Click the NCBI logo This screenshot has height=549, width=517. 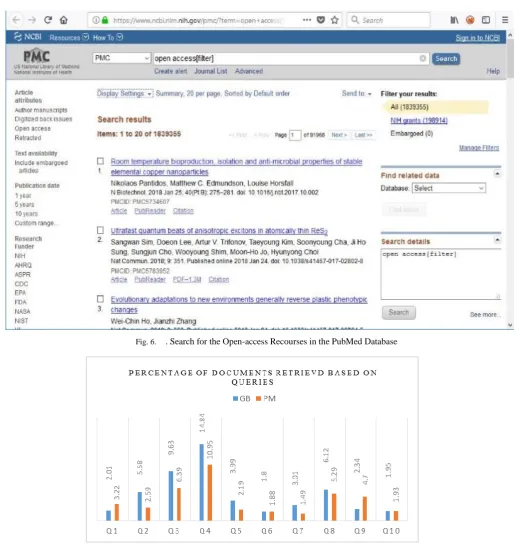pos(27,37)
